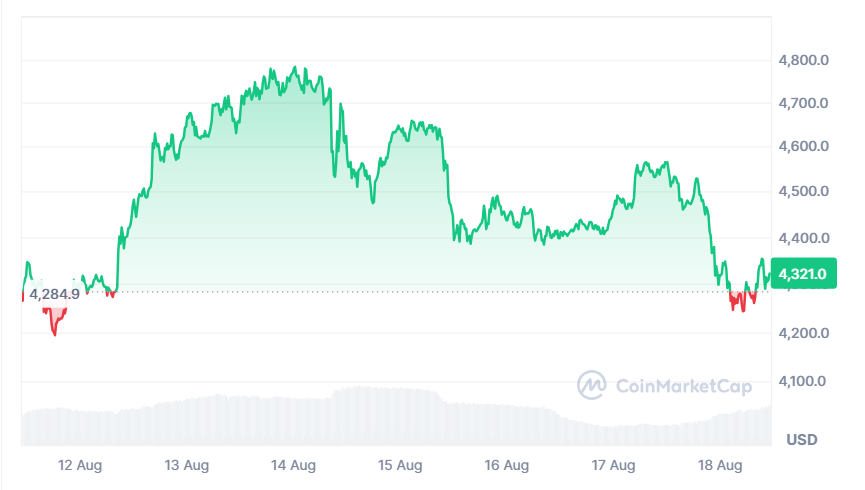This screenshot has height=490, width=865.
Task: Click the 15 Aug date label
Action: [x=400, y=465]
